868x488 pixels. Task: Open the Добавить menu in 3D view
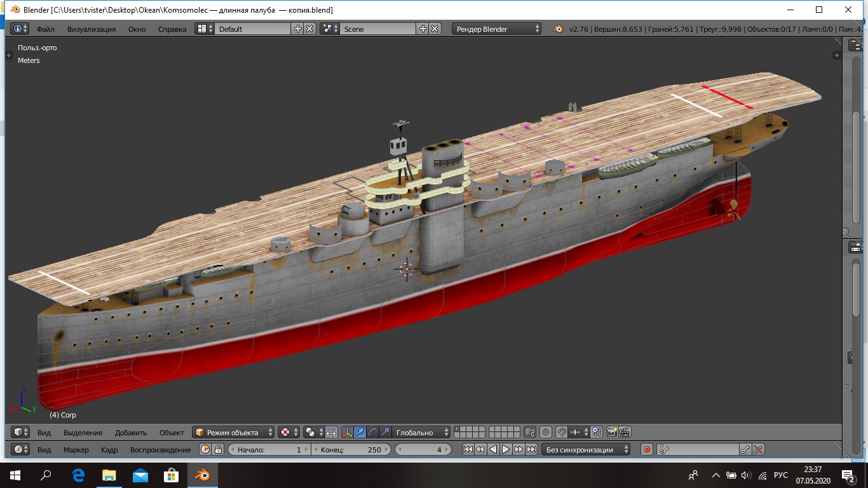(130, 433)
